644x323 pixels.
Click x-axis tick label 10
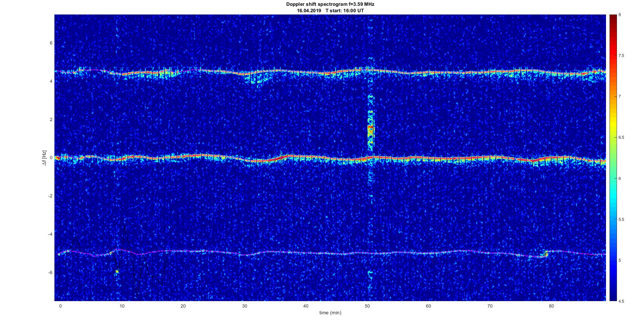122,306
